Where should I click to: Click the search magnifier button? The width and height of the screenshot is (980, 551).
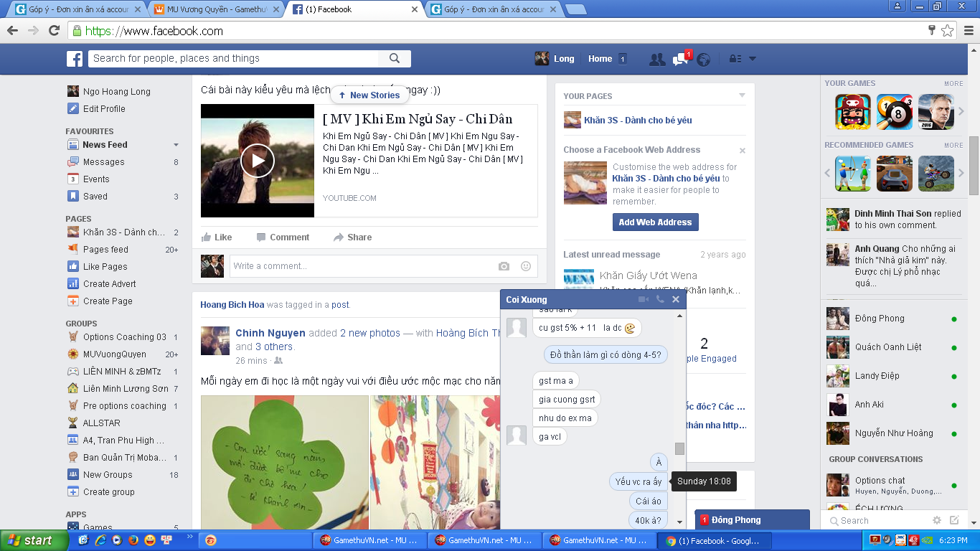[x=395, y=59]
